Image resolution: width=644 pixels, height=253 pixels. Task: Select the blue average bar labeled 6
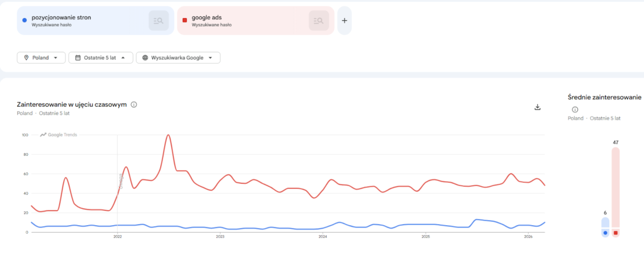point(605,227)
